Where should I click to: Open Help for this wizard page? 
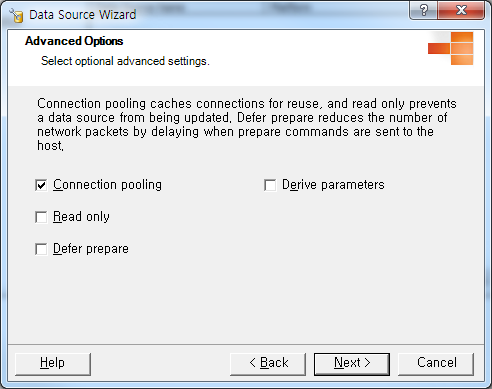click(x=53, y=364)
